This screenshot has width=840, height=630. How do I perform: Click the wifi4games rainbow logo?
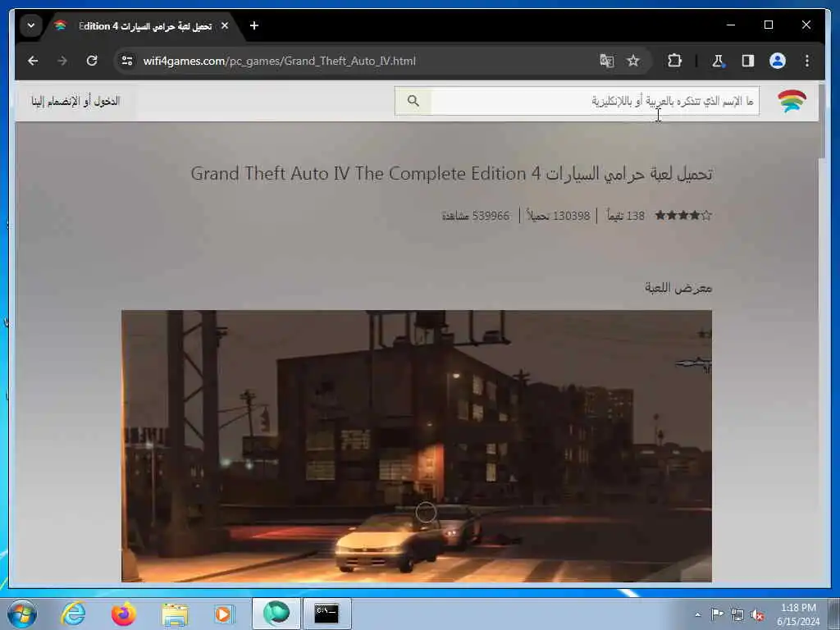coord(792,101)
